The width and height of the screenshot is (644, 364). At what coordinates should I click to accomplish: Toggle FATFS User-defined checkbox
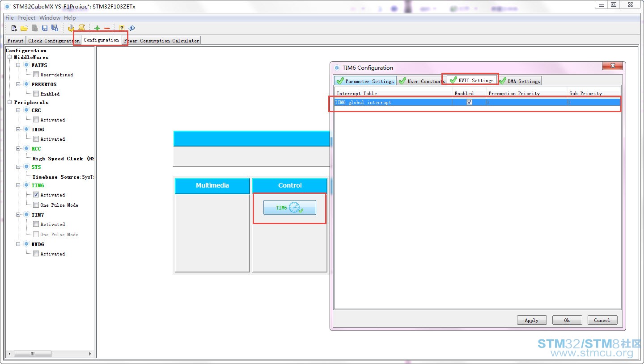click(x=36, y=75)
